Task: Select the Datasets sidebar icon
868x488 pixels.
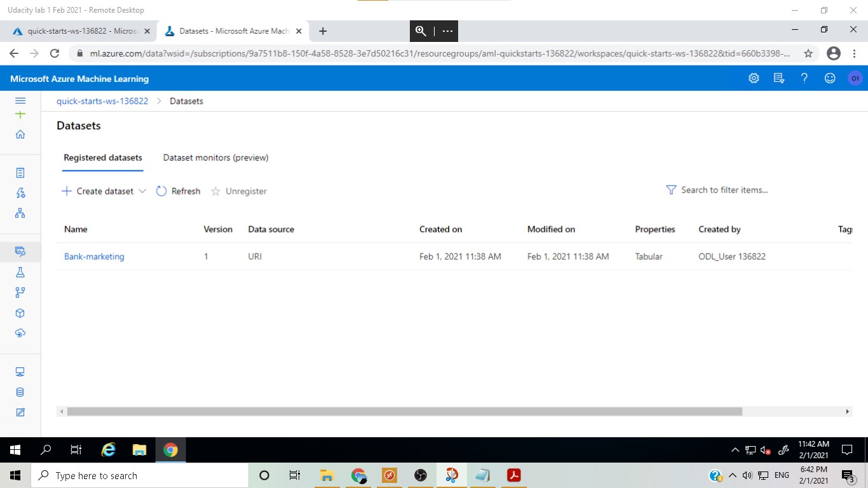Action: click(x=20, y=252)
